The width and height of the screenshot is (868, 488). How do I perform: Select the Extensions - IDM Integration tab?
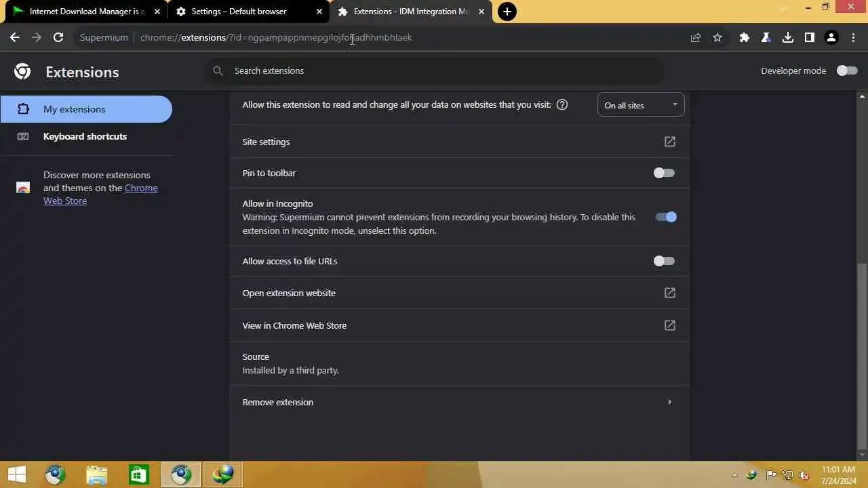(412, 12)
